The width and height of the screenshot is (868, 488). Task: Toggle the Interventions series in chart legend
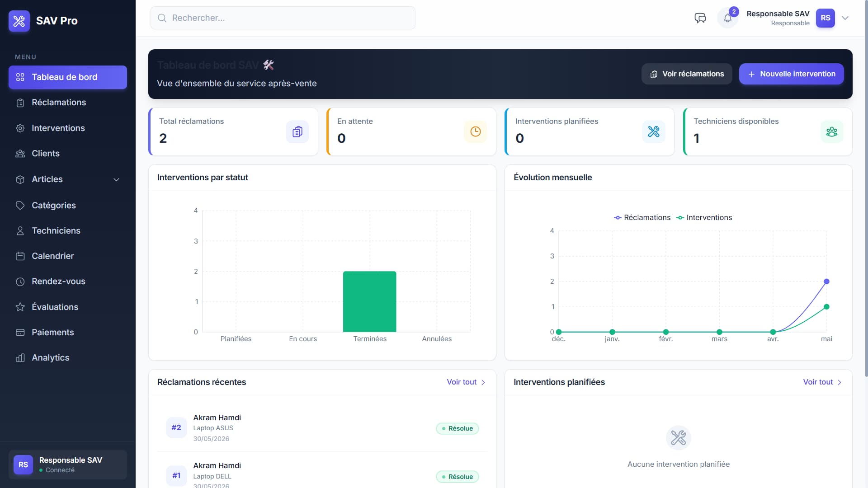pyautogui.click(x=704, y=217)
